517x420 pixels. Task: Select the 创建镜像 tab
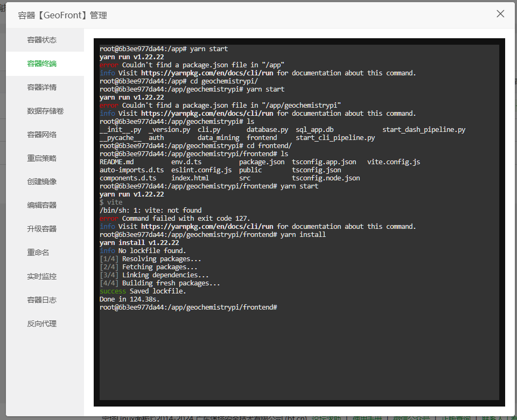tap(45, 181)
